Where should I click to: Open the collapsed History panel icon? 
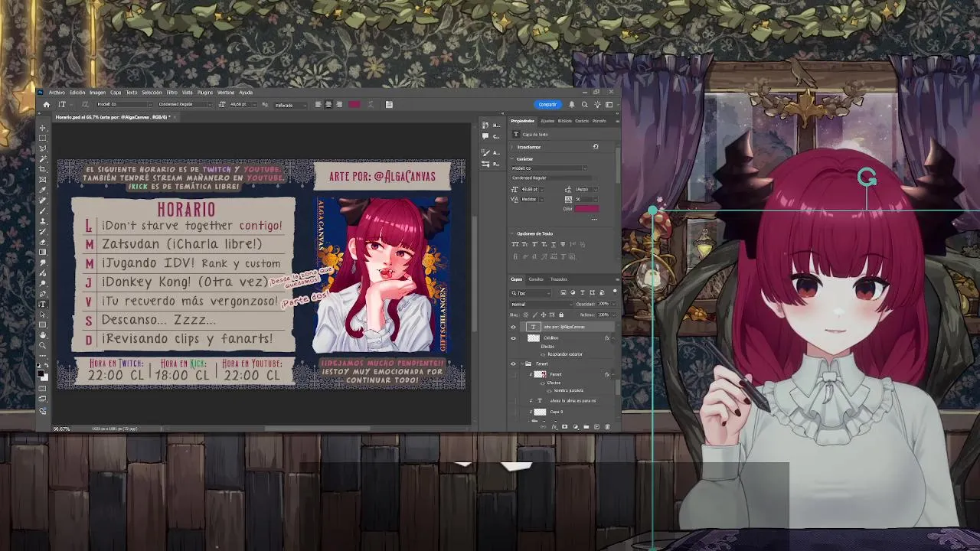pos(485,126)
